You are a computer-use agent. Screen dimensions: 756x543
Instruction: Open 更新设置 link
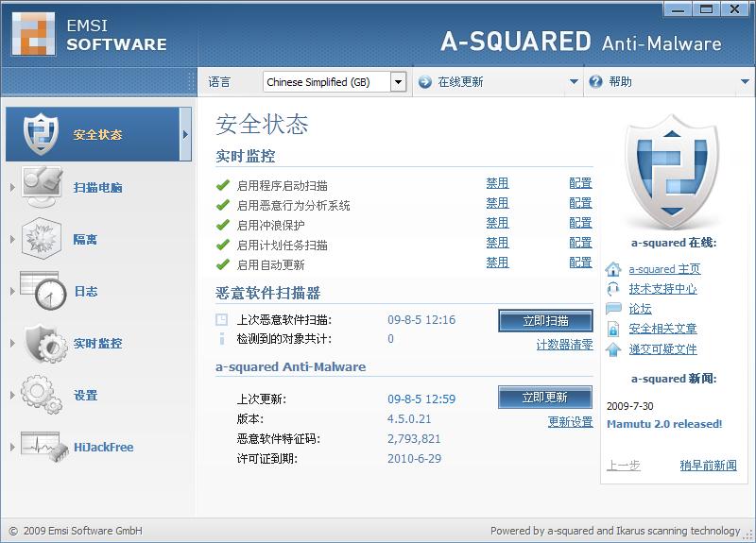coord(571,421)
